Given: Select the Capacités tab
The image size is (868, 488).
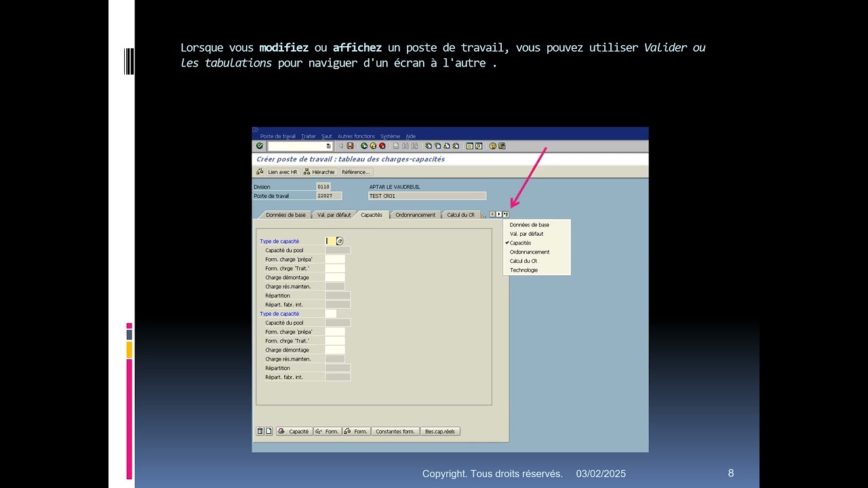Looking at the screenshot, I should (372, 215).
